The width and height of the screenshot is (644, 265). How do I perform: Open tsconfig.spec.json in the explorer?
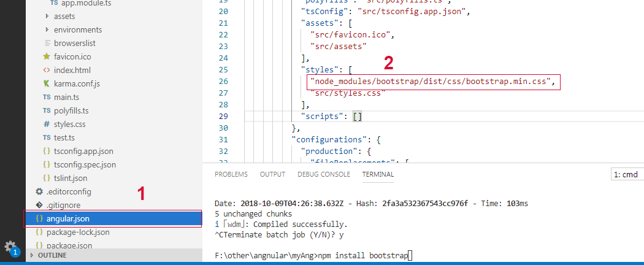point(85,165)
